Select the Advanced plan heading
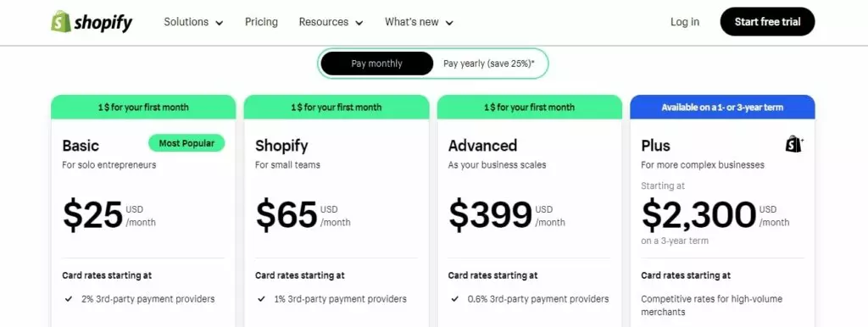Viewport: 868px width, 327px height. tap(482, 146)
